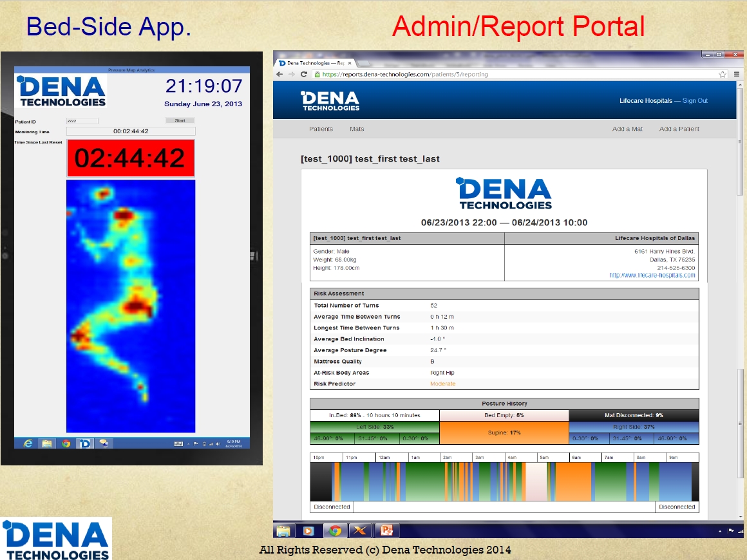Close the Dena Technologies browser tab

(x=350, y=63)
